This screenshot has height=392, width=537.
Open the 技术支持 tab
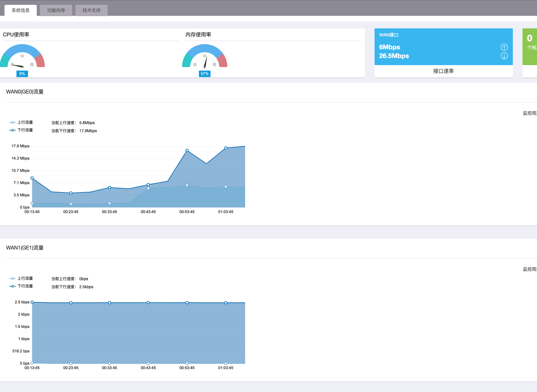point(92,10)
